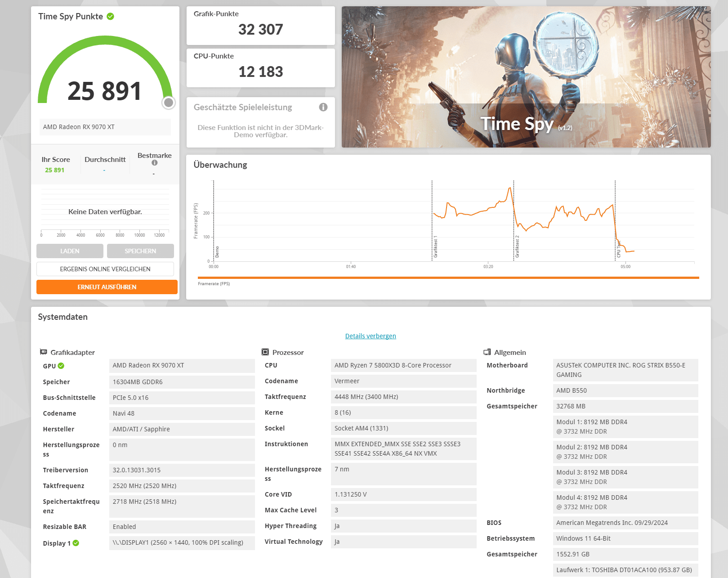The height and width of the screenshot is (578, 728).
Task: Click the Modul 4 memory entry
Action: [625, 502]
